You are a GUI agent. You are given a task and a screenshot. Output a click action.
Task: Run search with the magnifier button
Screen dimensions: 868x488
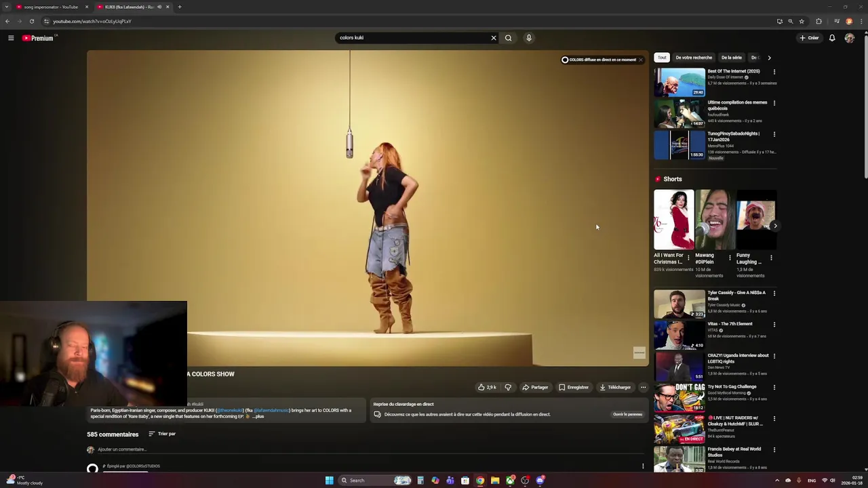coord(508,38)
